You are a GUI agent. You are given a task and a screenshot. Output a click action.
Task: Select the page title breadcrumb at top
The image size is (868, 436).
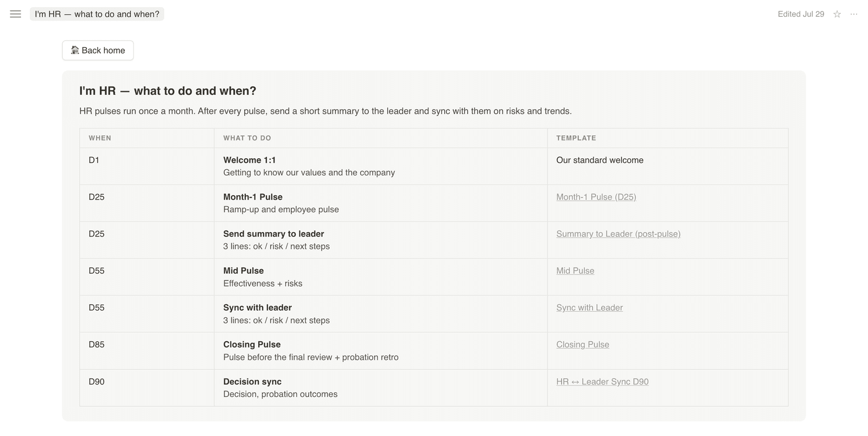coord(97,14)
